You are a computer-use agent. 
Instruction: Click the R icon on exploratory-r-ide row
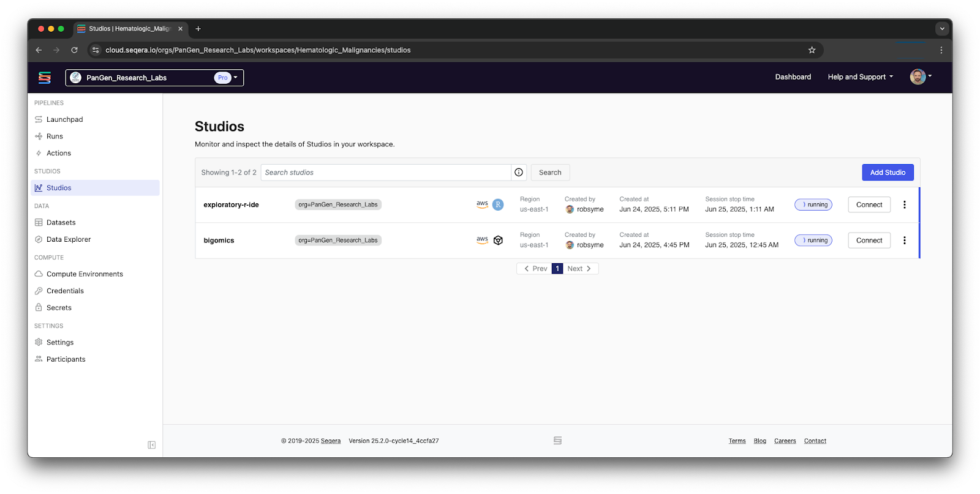click(x=498, y=204)
